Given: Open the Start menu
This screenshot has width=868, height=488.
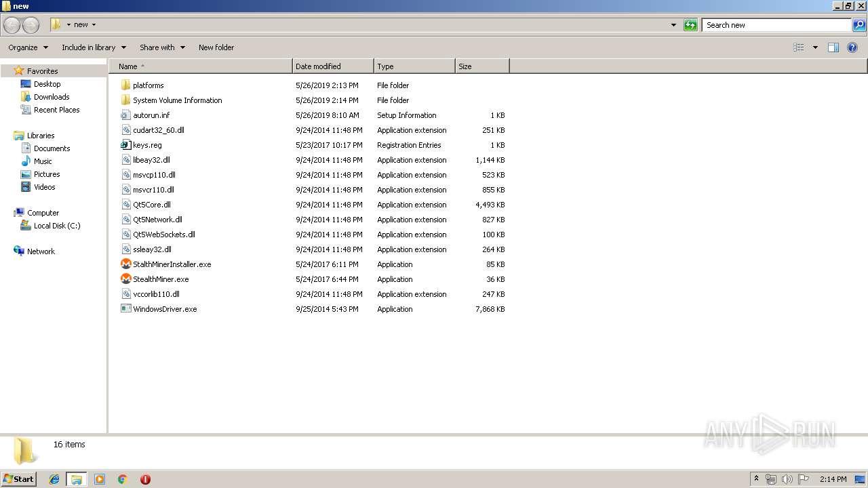Looking at the screenshot, I should click(x=18, y=479).
